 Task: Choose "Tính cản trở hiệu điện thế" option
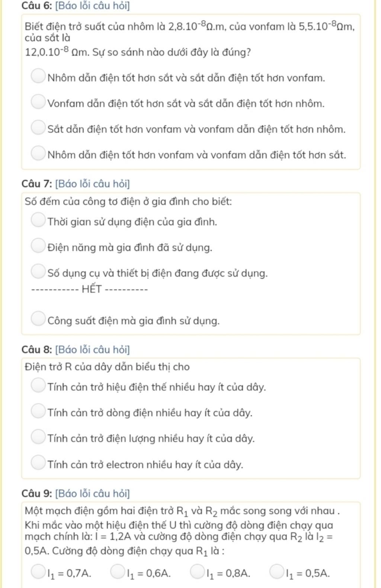pyautogui.click(x=38, y=385)
